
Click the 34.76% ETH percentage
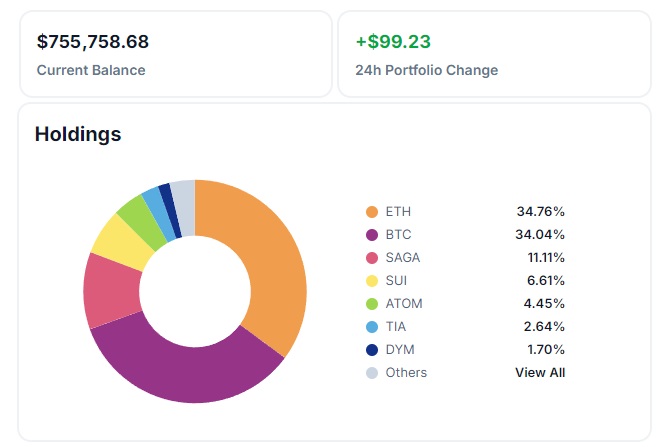540,212
